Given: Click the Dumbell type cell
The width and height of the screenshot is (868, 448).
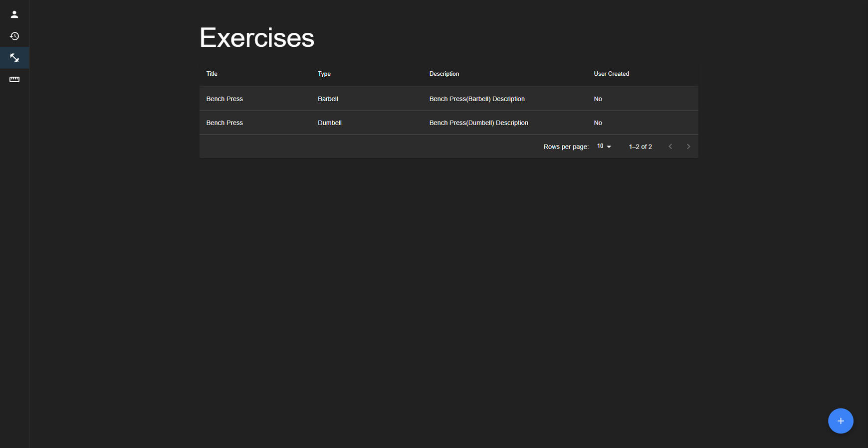Looking at the screenshot, I should pyautogui.click(x=330, y=123).
